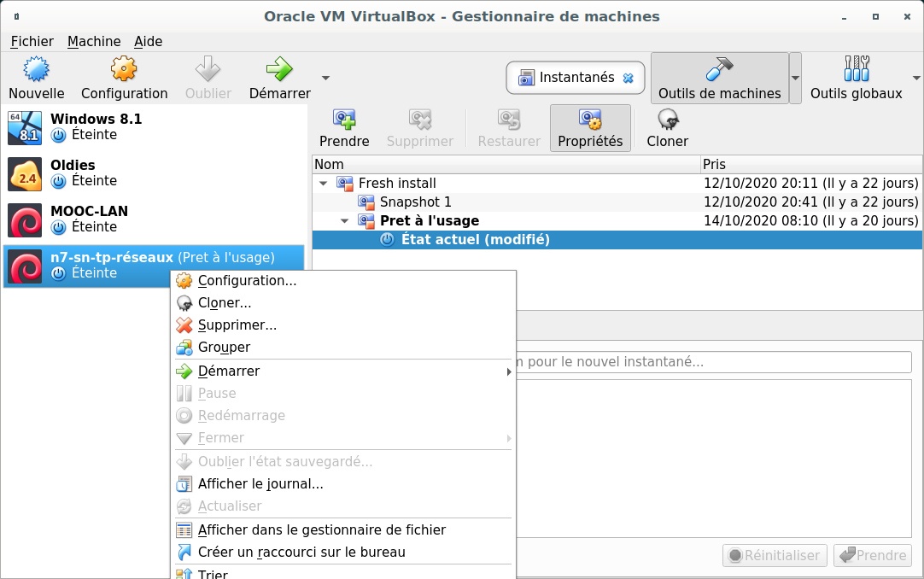Select the Windows 8.1 virtual machine icon

coord(25,128)
